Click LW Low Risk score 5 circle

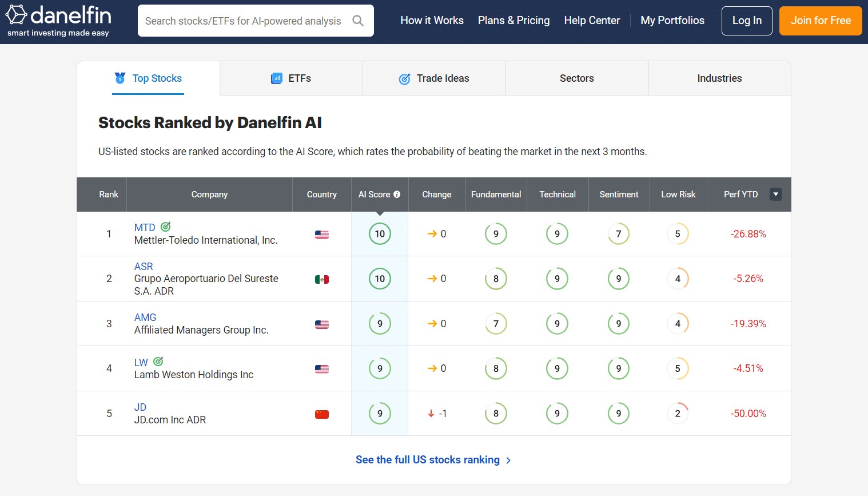click(x=678, y=368)
